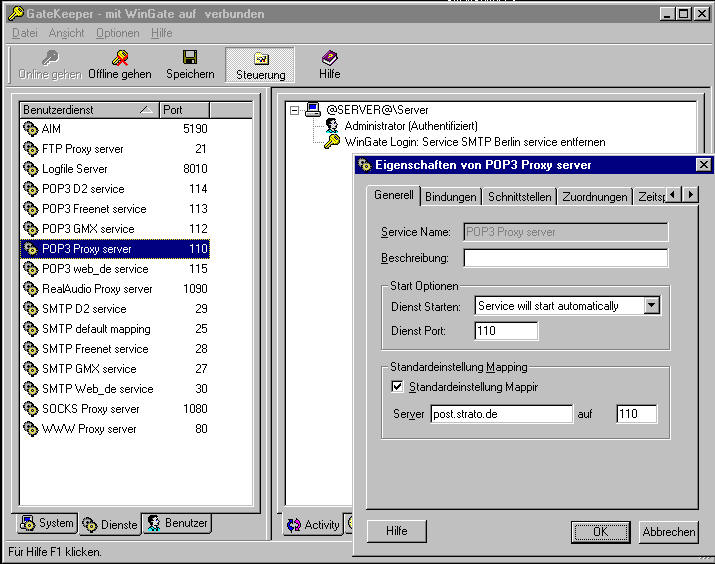Select the Administrator user icon
Screen dimensions: 715x564
(332, 126)
